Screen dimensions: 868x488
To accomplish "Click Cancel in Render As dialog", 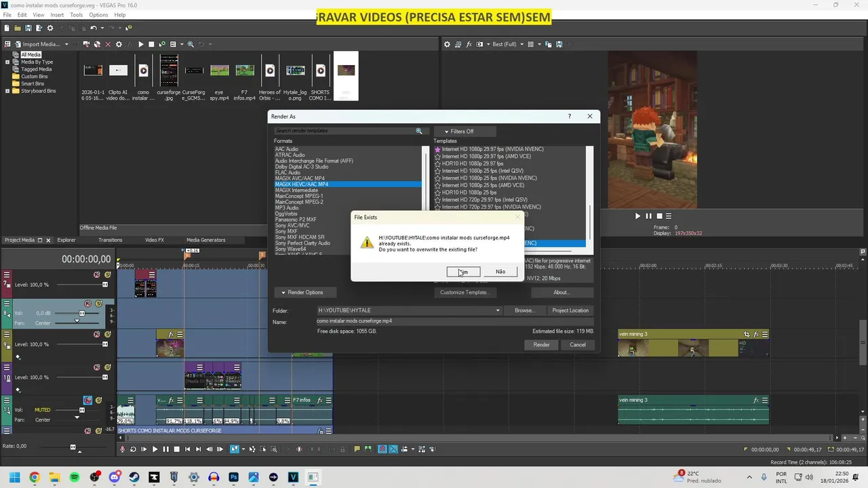I will click(578, 345).
